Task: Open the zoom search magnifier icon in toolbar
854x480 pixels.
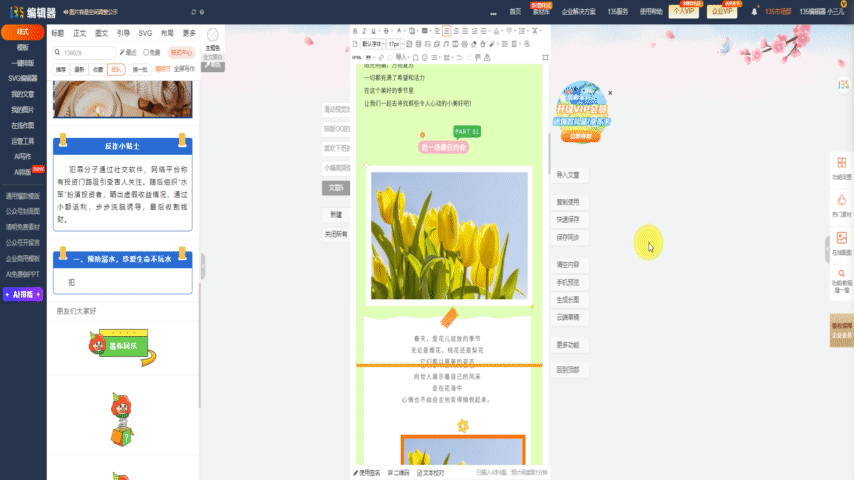Action: pos(527,44)
